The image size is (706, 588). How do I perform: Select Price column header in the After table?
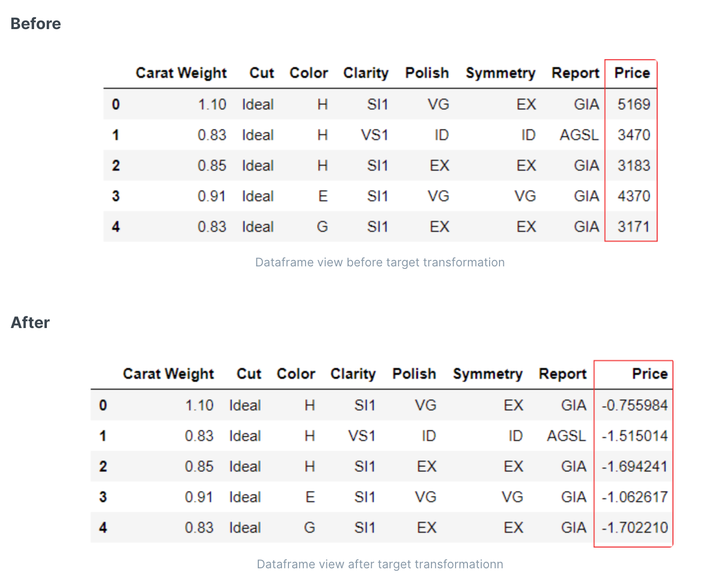[649, 374]
